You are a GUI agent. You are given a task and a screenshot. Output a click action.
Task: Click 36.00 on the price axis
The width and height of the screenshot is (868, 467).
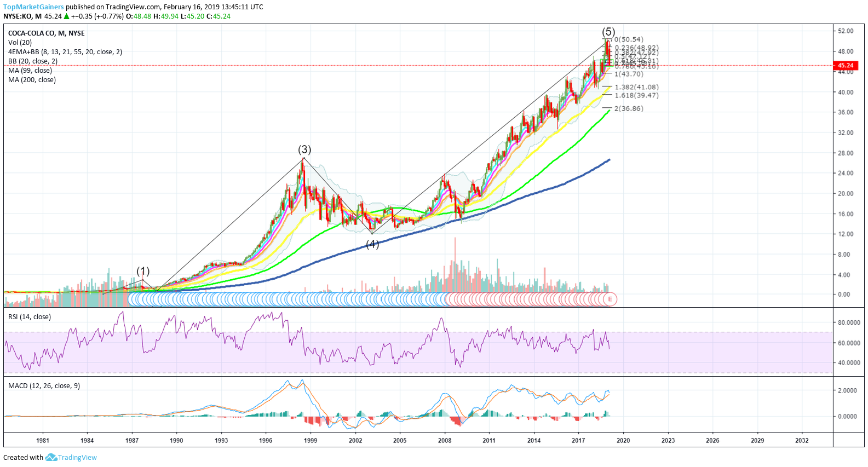tap(846, 112)
